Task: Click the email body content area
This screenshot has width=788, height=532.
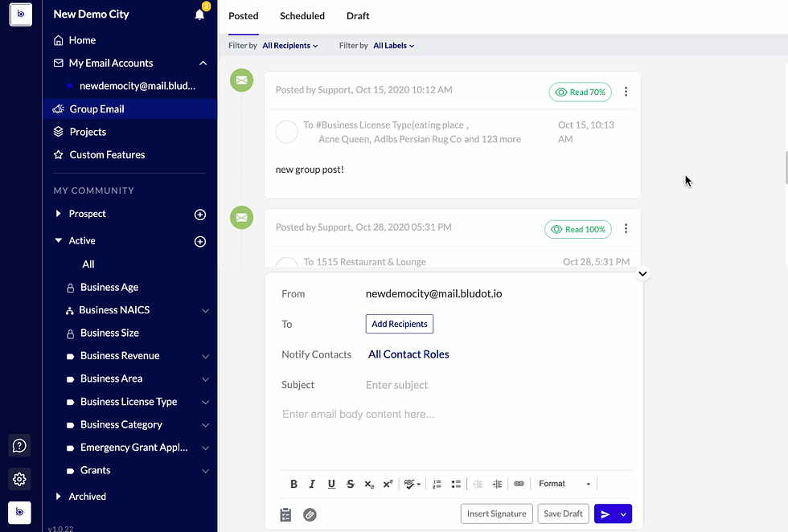Action: point(455,435)
